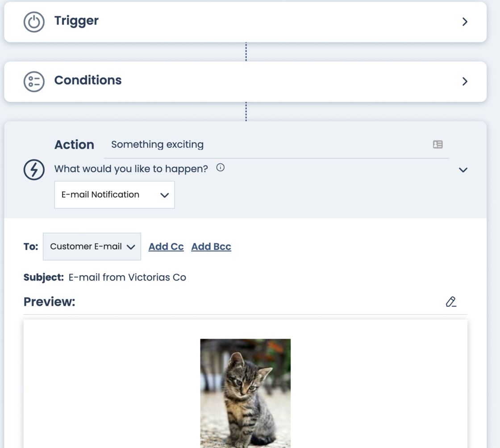Expand the Conditions section chevron
500x448 pixels.
465,81
